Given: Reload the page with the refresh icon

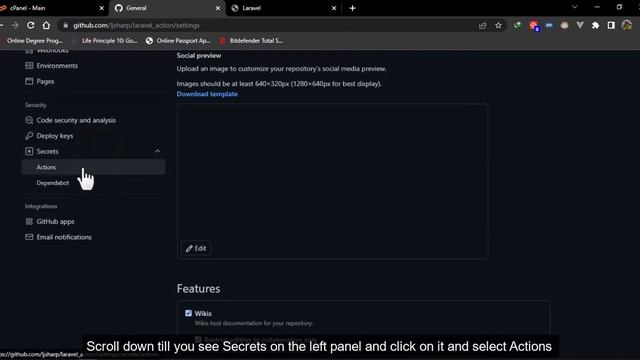Looking at the screenshot, I should [x=31, y=25].
